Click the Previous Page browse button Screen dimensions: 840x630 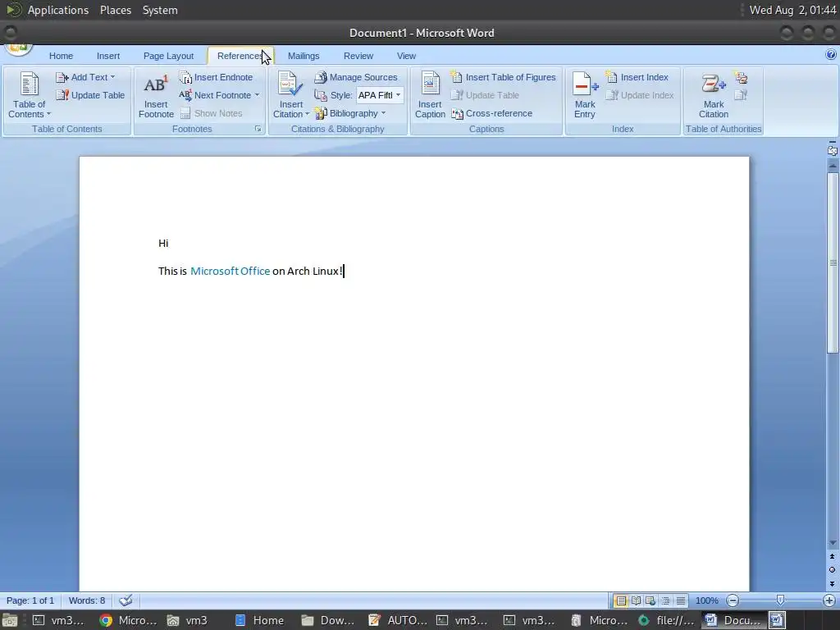[x=833, y=557]
